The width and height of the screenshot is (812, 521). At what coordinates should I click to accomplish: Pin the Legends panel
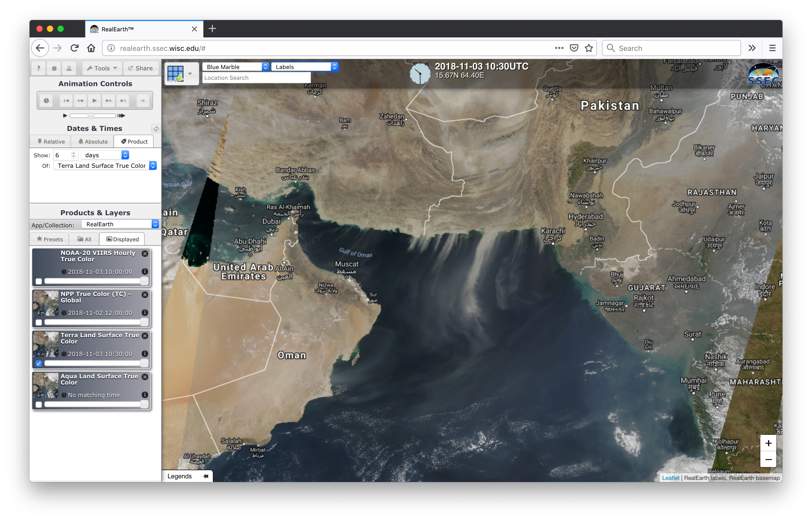click(x=205, y=476)
